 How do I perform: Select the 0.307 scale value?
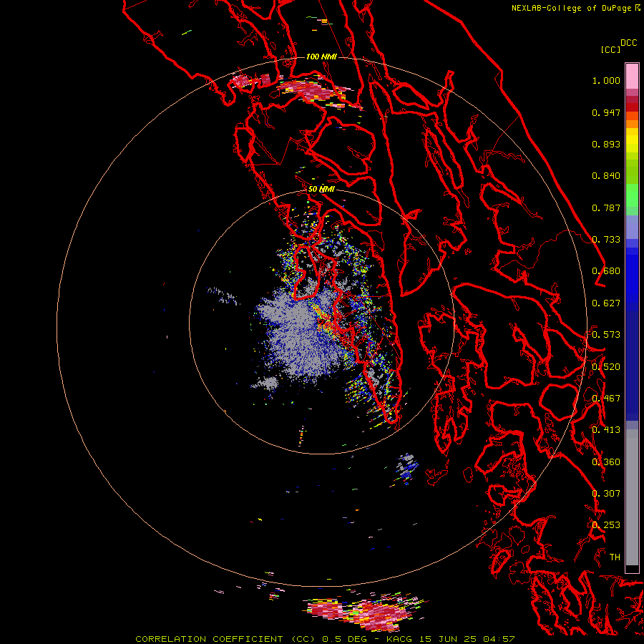point(606,494)
